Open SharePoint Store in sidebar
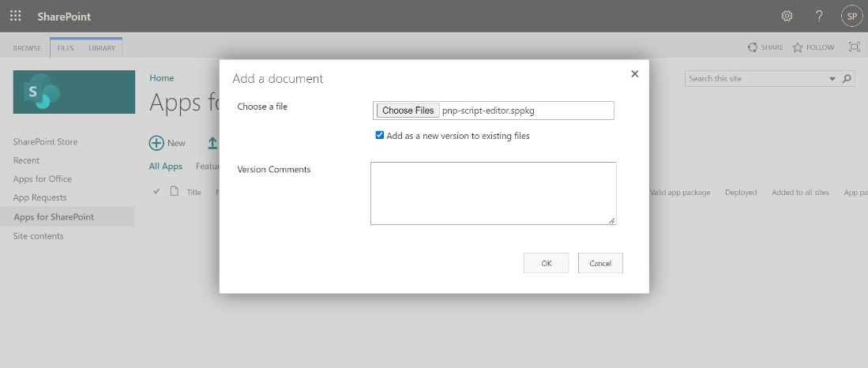The width and height of the screenshot is (868, 368). (x=45, y=141)
